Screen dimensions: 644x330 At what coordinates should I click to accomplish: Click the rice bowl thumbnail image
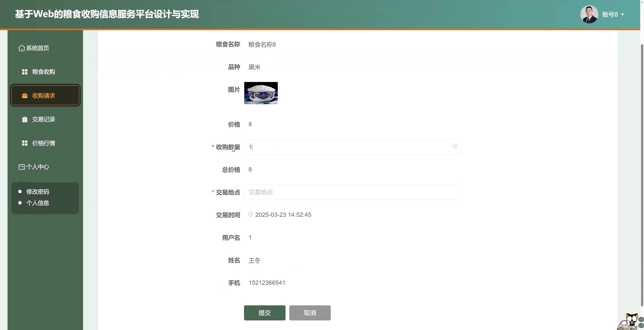click(261, 93)
